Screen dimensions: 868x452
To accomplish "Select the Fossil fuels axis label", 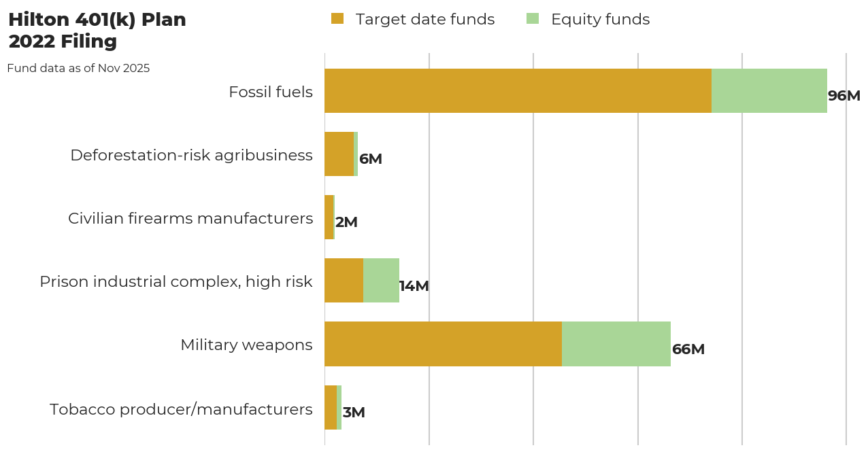I will coord(271,92).
